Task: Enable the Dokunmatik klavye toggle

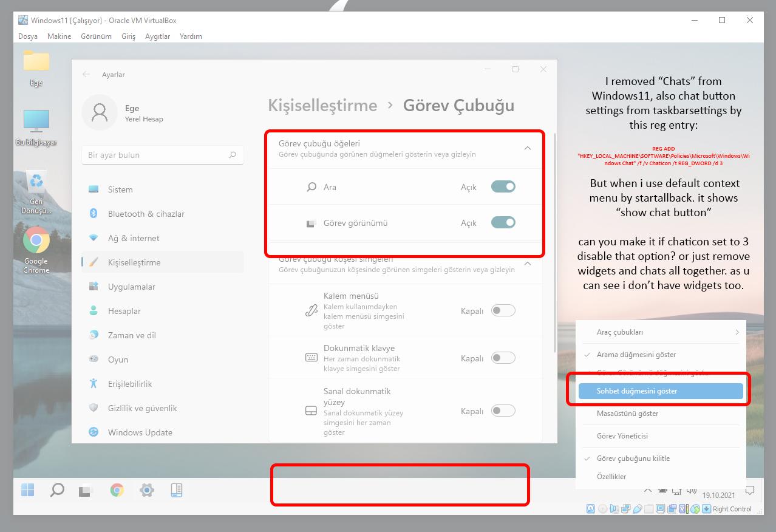Action: [x=503, y=358]
